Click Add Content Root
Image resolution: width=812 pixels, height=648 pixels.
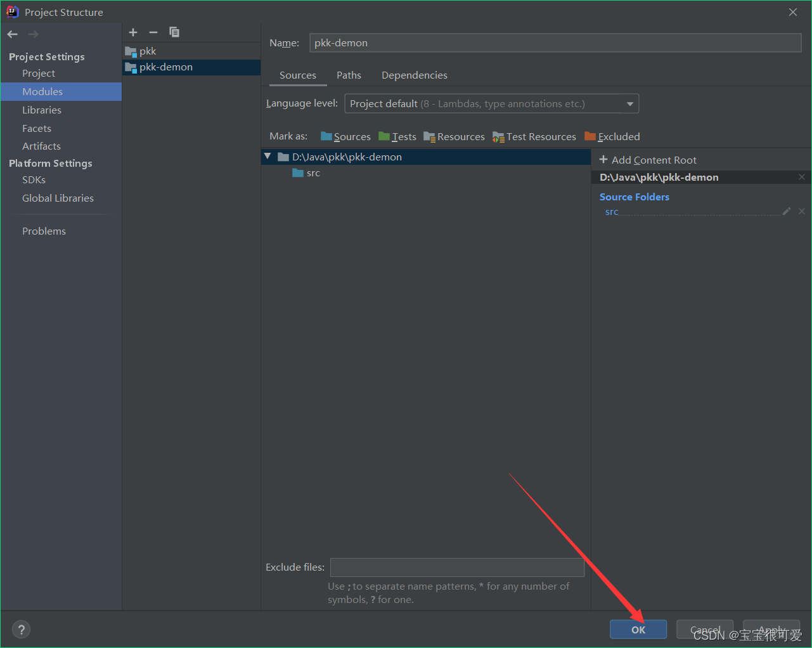pyautogui.click(x=648, y=160)
